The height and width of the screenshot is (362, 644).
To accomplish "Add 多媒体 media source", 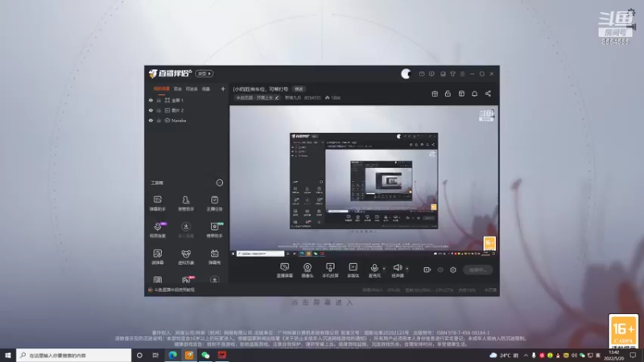I will [x=353, y=270].
